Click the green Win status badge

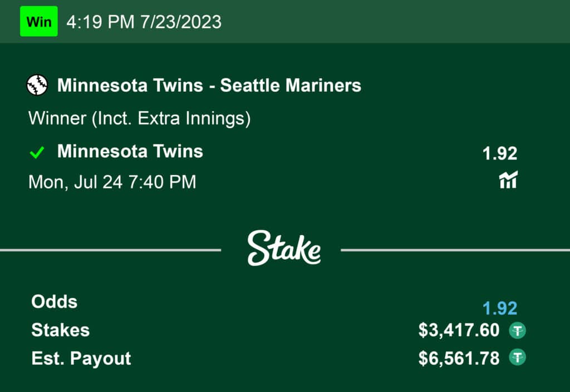pyautogui.click(x=39, y=22)
